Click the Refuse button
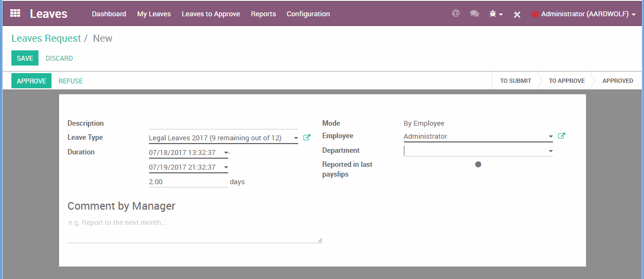This screenshot has height=279, width=644. coord(70,81)
